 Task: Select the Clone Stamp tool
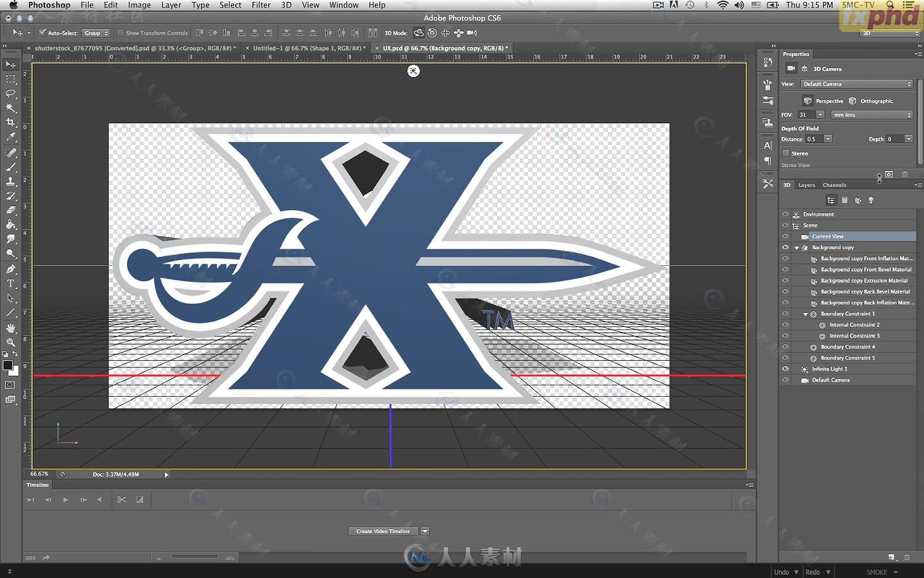tap(11, 182)
